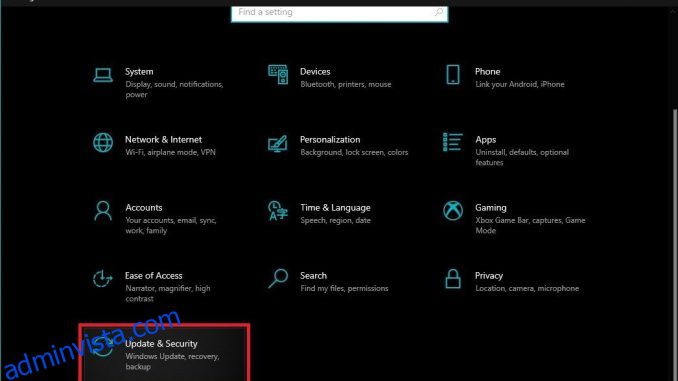Click the magnifier icon in search box
Image resolution: width=678 pixels, height=381 pixels.
(438, 12)
